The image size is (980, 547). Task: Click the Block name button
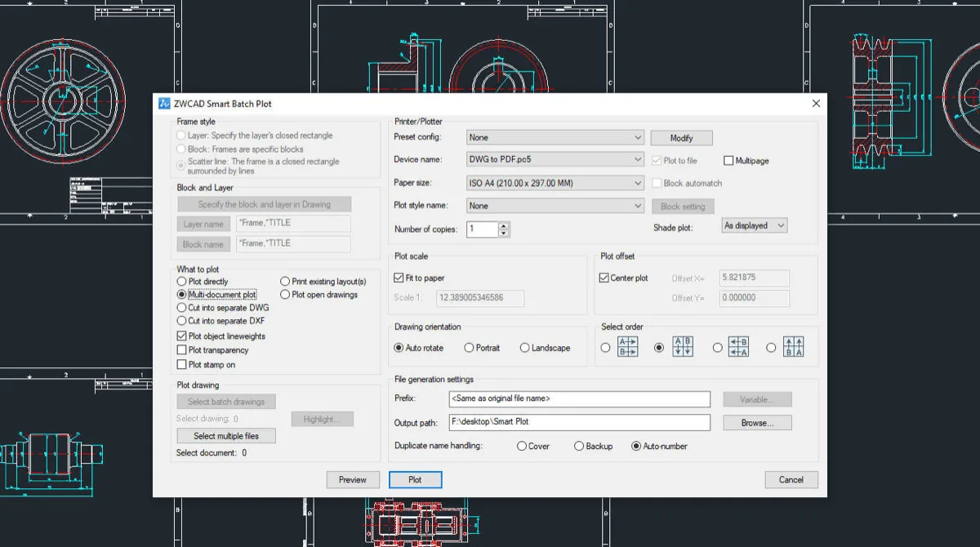coord(203,244)
